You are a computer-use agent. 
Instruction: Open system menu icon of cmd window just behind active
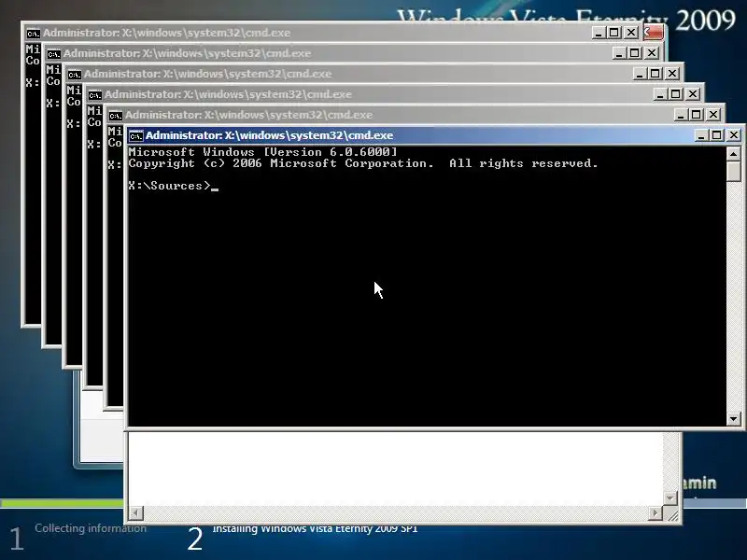(x=115, y=116)
